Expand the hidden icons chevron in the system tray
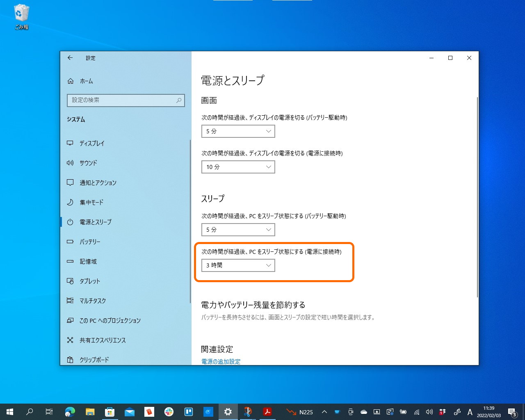Screen dimensions: 525x420 pos(324,412)
